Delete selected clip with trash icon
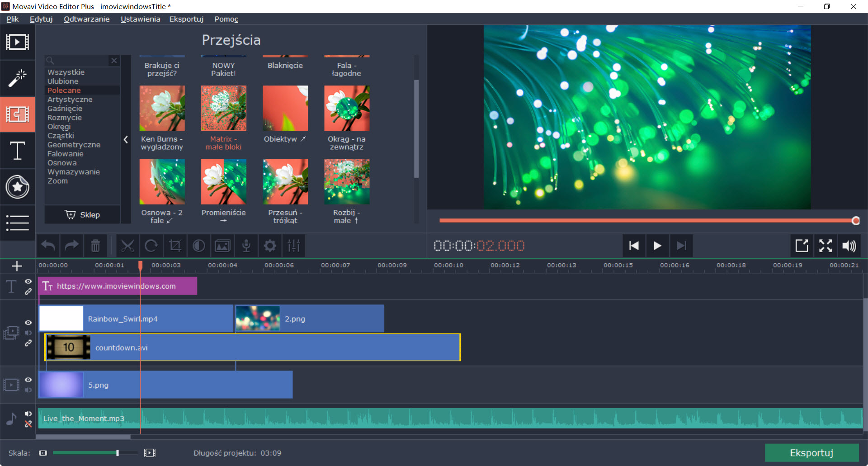 pyautogui.click(x=95, y=246)
